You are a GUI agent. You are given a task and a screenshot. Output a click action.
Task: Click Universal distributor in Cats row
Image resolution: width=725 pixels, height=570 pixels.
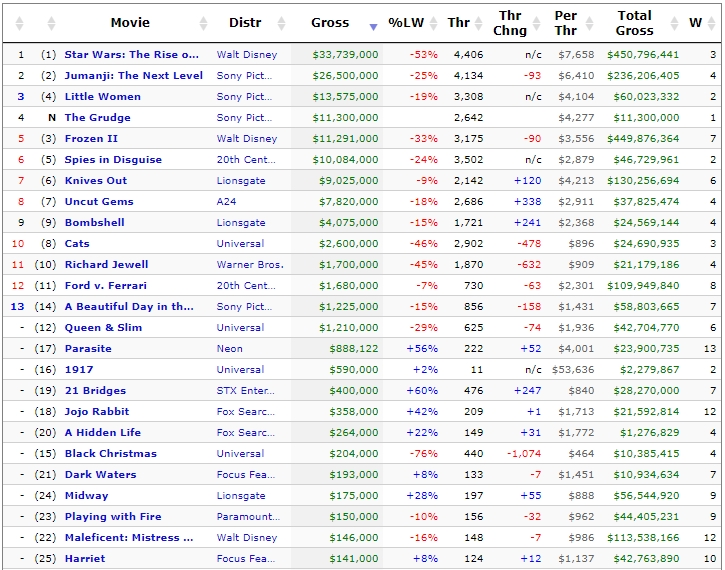tap(240, 244)
